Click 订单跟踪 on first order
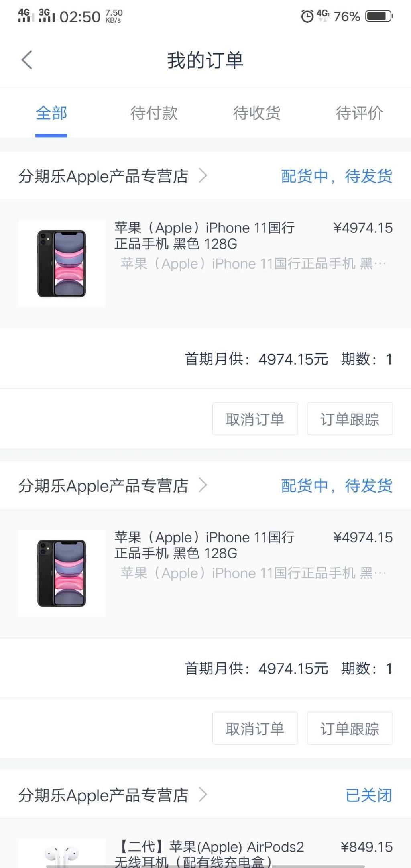The width and height of the screenshot is (411, 868). [350, 419]
